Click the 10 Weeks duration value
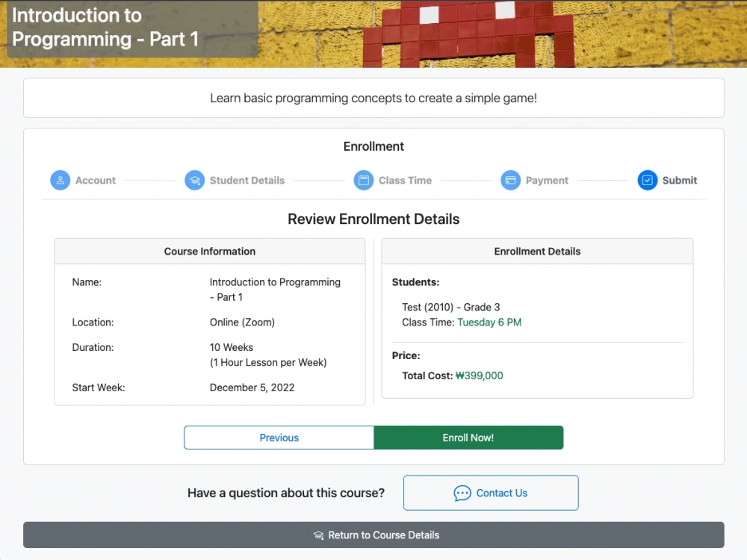The image size is (747, 560). (x=232, y=348)
